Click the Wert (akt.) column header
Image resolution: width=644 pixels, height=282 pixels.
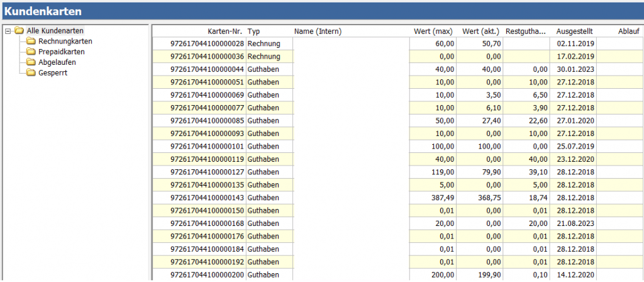(x=481, y=31)
